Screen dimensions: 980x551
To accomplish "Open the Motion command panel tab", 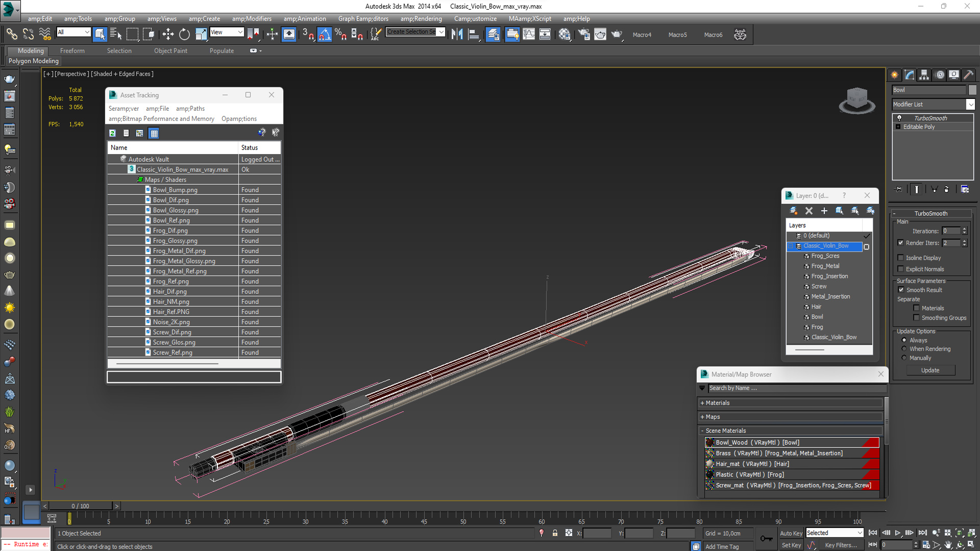I will (x=939, y=75).
